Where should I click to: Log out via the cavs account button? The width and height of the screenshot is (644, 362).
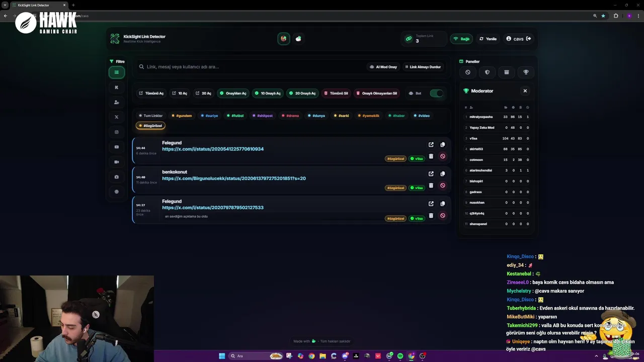(519, 39)
